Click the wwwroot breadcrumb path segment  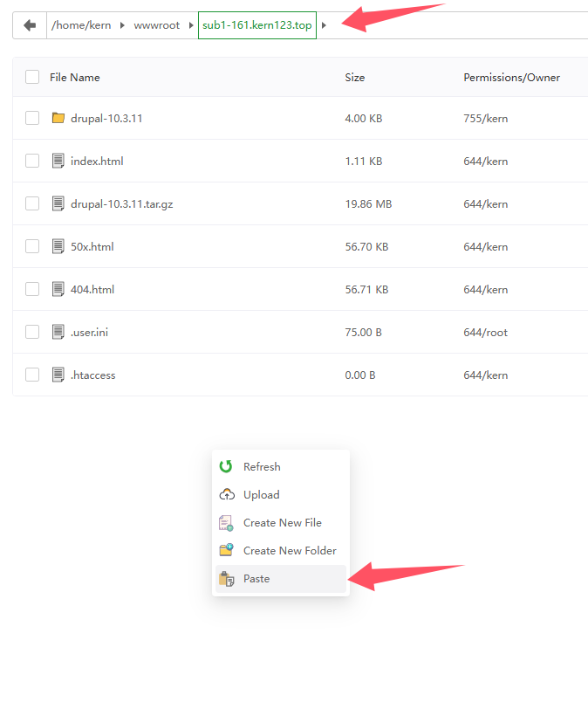point(157,25)
